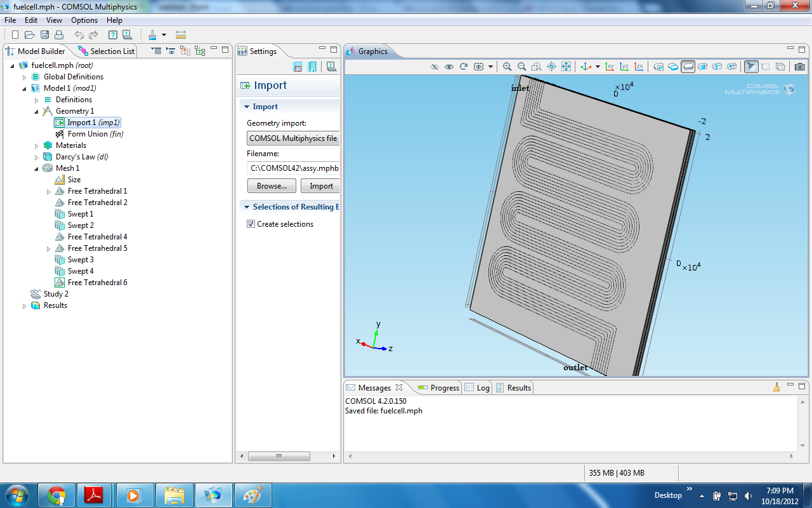
Task: Toggle the active boundary selection mode button
Action: pos(688,67)
